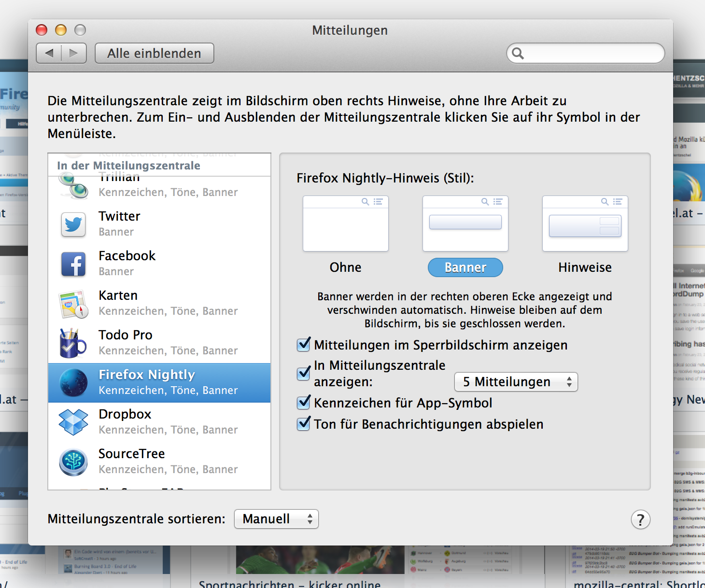Click the SourceTree app icon

(73, 462)
